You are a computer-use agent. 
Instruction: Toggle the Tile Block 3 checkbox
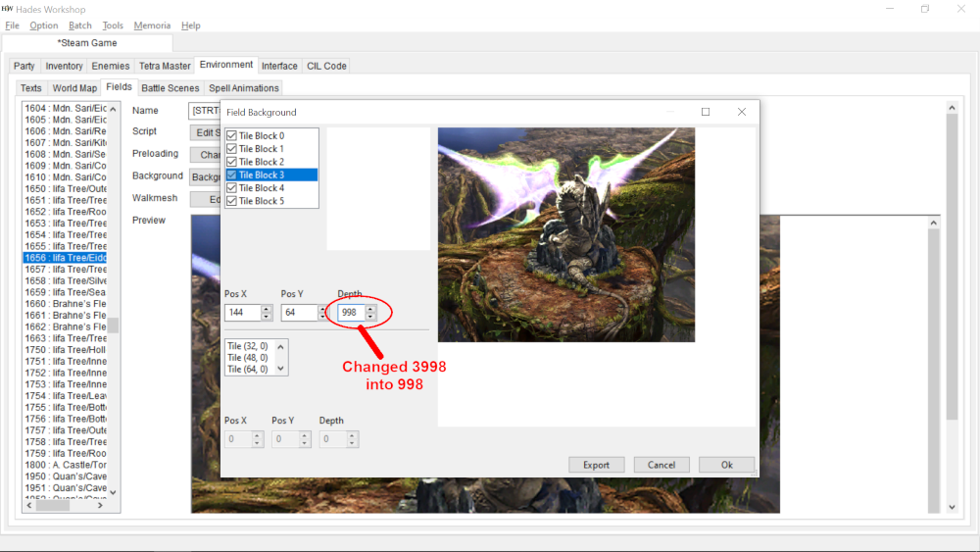click(x=232, y=176)
